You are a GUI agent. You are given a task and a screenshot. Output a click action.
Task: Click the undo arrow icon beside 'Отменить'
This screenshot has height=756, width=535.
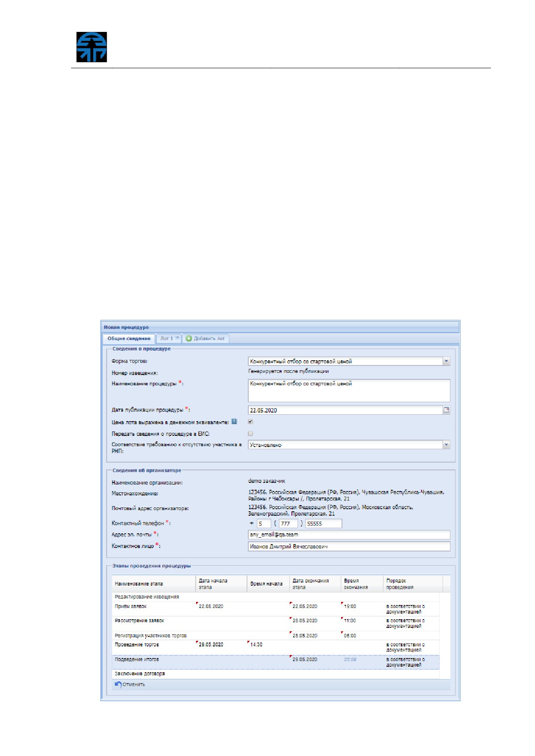coord(118,684)
